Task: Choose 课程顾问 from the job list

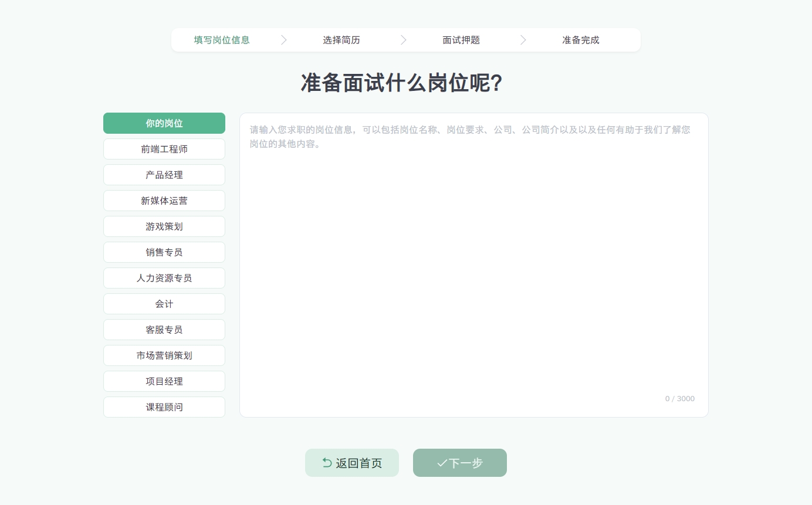Action: (164, 407)
